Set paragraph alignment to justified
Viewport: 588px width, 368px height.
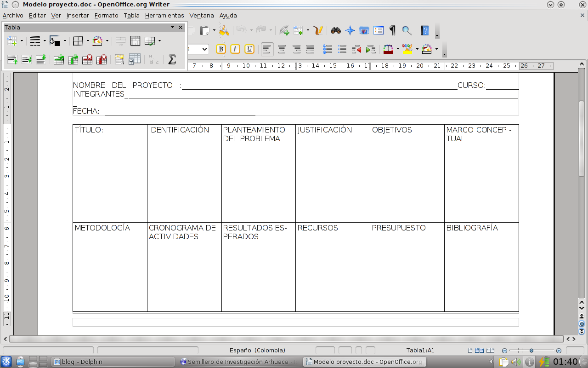(x=311, y=49)
